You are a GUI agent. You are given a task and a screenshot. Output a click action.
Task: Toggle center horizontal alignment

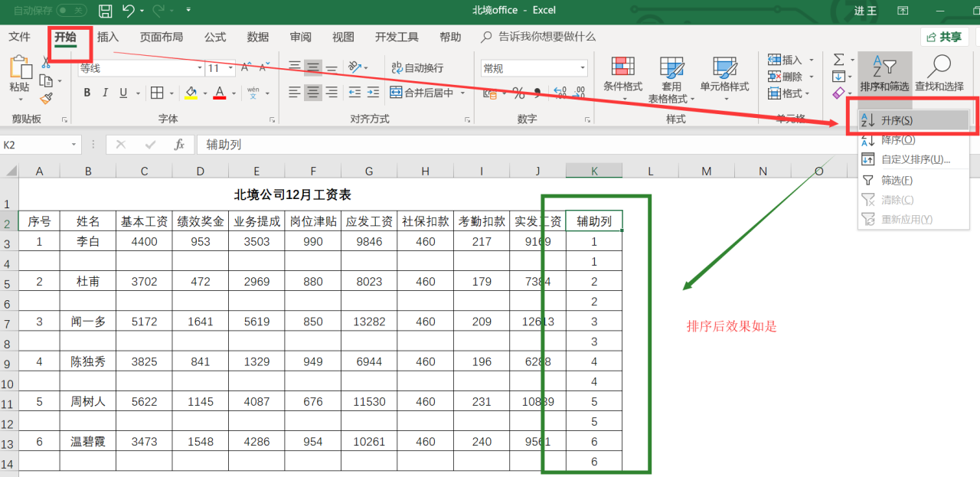pyautogui.click(x=313, y=93)
